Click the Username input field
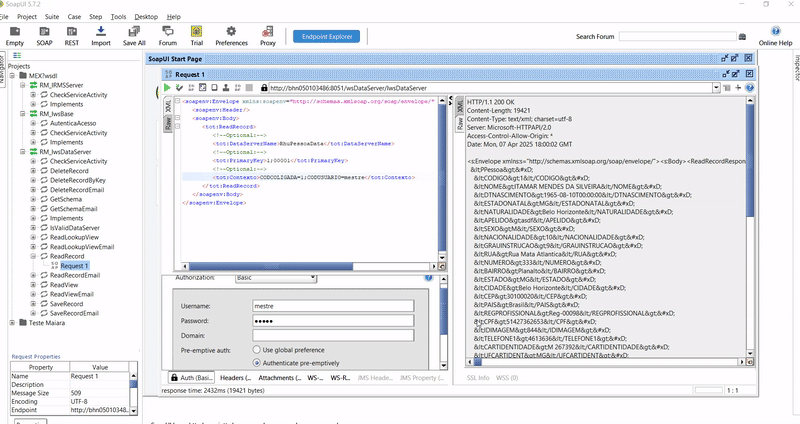The height and width of the screenshot is (424, 800). pyautogui.click(x=333, y=306)
